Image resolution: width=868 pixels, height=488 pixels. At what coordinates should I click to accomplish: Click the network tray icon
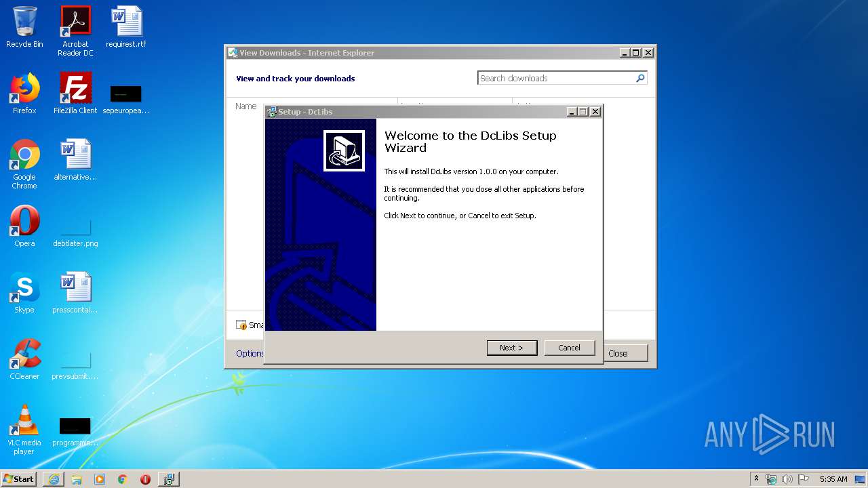(x=771, y=479)
